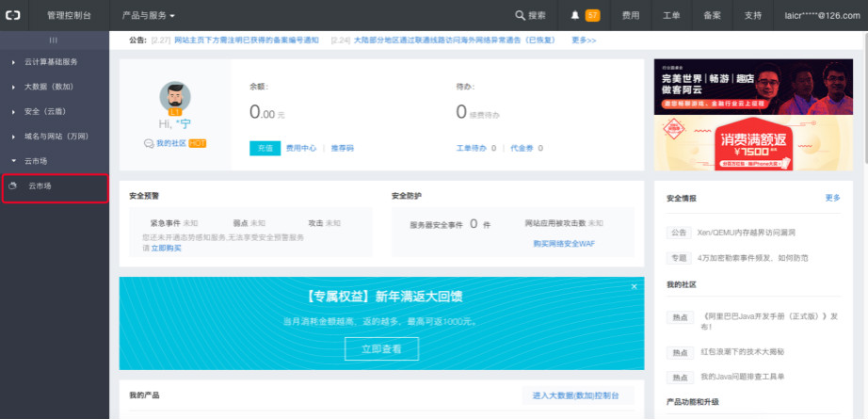
Task: Click the 完美世界 畅游 趣店 banner image
Action: 753,87
